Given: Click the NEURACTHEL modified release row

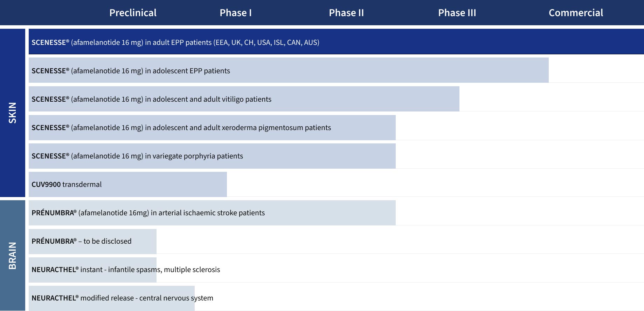Looking at the screenshot, I should 122,298.
